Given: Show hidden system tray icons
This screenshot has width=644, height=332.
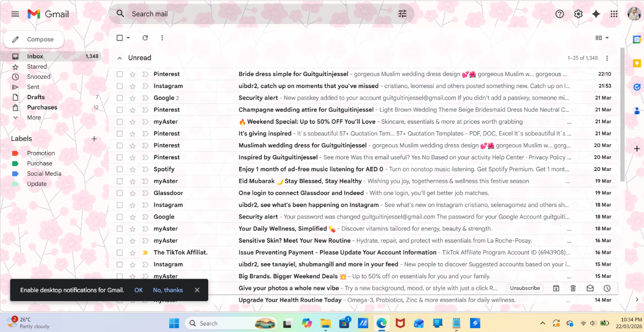Looking at the screenshot, I should [x=543, y=323].
